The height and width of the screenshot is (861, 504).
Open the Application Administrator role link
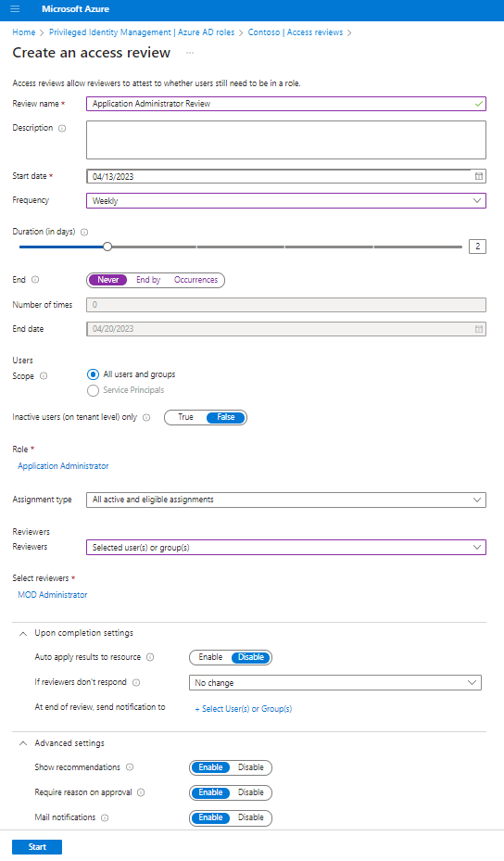[63, 466]
